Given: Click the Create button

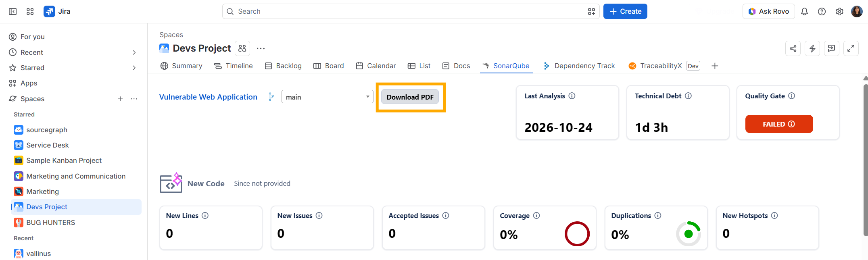Looking at the screenshot, I should pyautogui.click(x=625, y=11).
